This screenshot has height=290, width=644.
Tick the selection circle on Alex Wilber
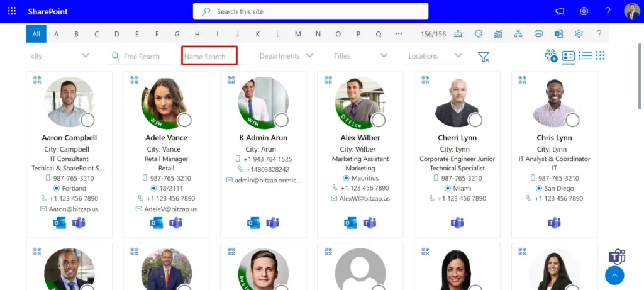(x=378, y=120)
